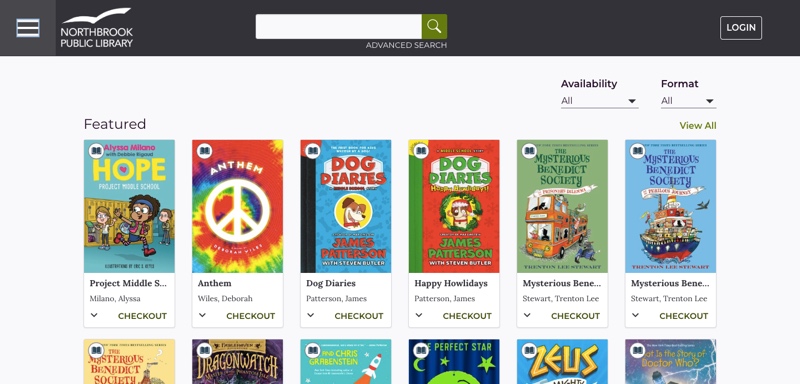Checkout the Prisoner's Dilemma cover book
800x384 pixels.
575,316
